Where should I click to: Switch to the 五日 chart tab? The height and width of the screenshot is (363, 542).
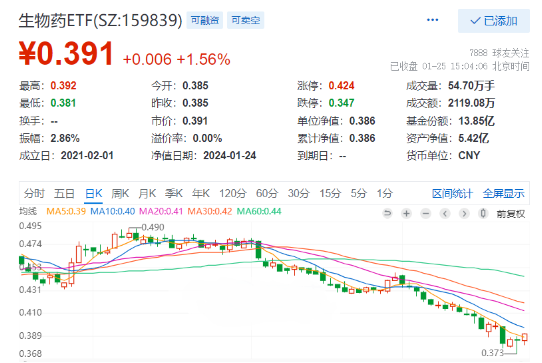(x=64, y=193)
